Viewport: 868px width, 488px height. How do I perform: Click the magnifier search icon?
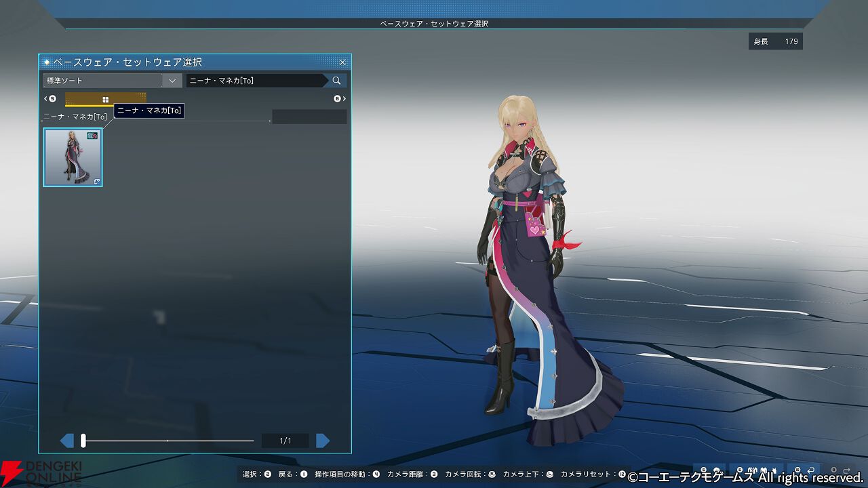tap(336, 81)
